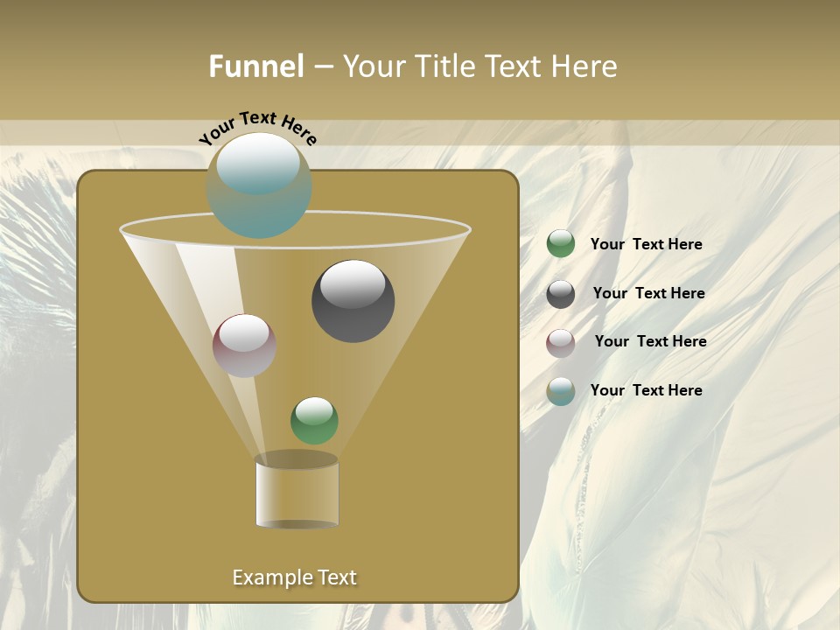840x630 pixels.
Task: Select the third 'Your Text Here' legend label
Action: click(650, 342)
